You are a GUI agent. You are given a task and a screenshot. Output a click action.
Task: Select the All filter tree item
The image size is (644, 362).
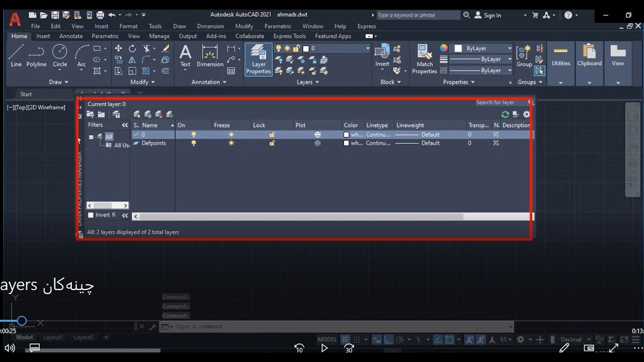[109, 137]
